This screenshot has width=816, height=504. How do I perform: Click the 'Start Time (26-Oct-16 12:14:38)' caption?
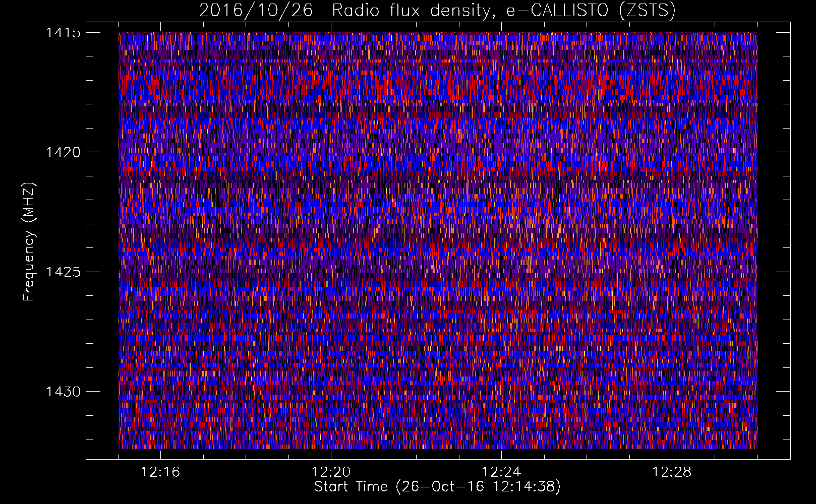tap(437, 487)
